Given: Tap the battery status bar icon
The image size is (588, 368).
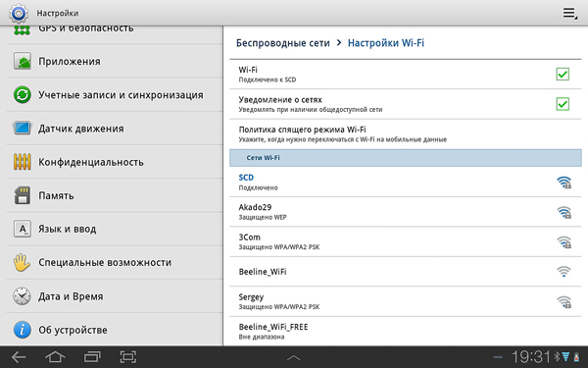Looking at the screenshot, I should click(576, 357).
